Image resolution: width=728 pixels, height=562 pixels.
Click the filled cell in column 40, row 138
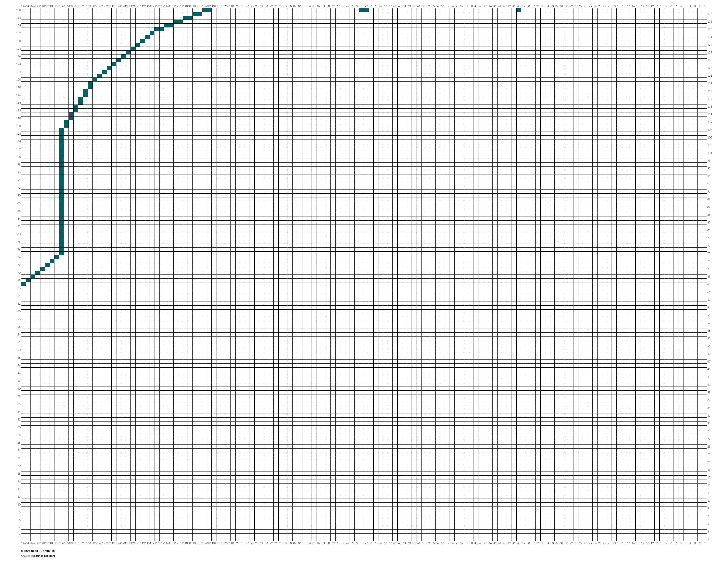(519, 10)
